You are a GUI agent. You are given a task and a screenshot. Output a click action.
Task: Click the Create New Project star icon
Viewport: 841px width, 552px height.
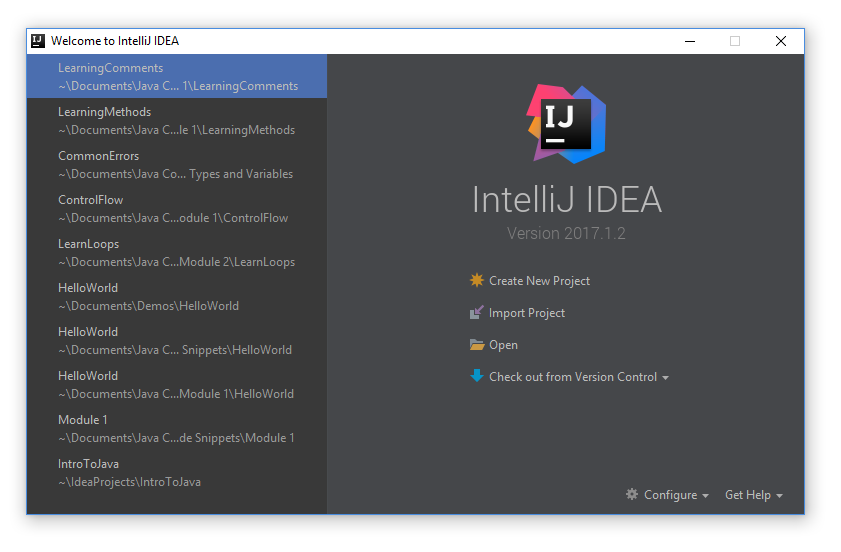coord(476,280)
